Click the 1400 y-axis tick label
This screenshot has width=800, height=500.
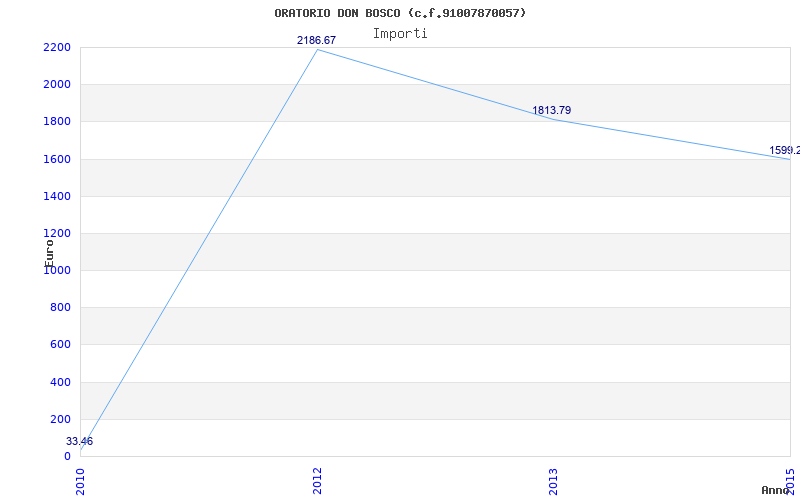point(56,196)
